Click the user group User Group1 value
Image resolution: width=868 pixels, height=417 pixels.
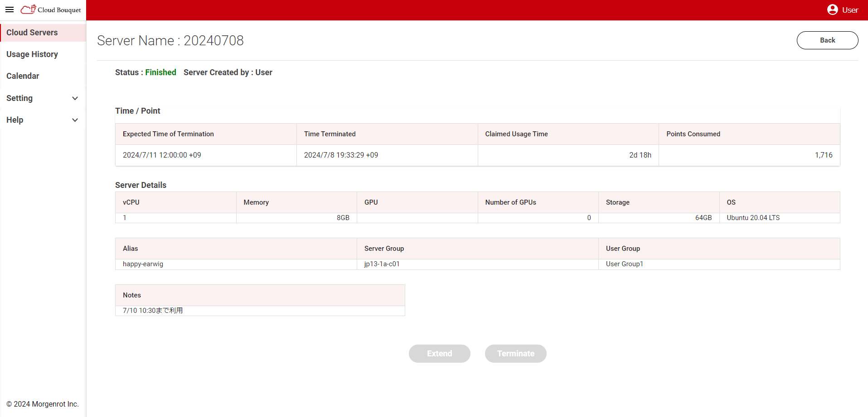(x=625, y=264)
